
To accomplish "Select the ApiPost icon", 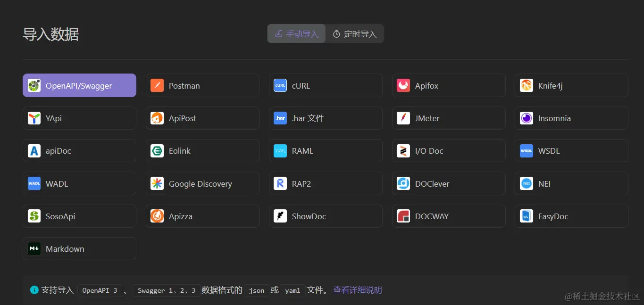I will point(157,118).
